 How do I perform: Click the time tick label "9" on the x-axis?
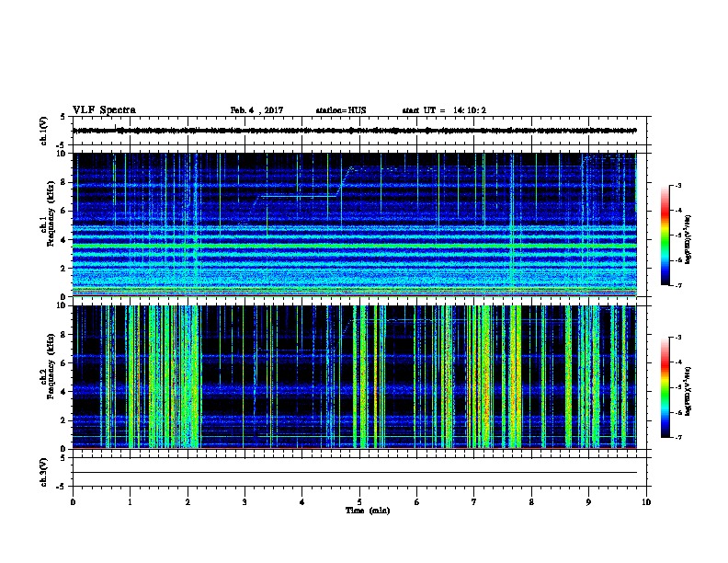[x=588, y=502]
